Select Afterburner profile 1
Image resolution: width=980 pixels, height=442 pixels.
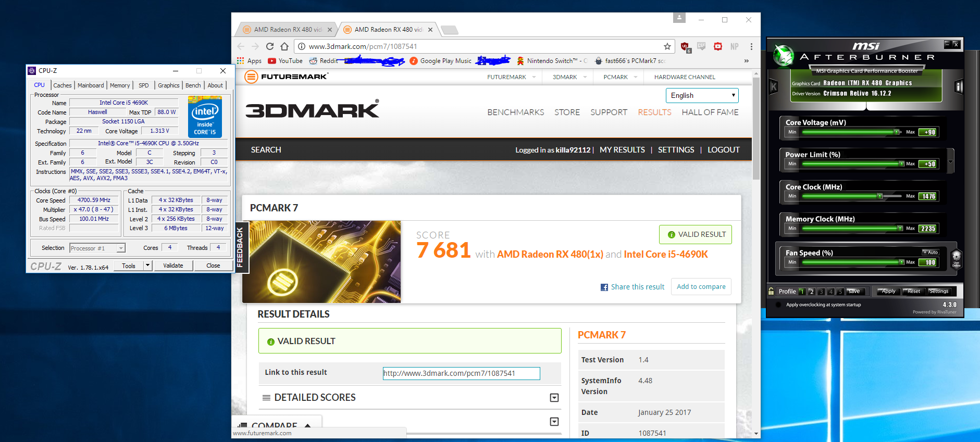click(x=802, y=292)
